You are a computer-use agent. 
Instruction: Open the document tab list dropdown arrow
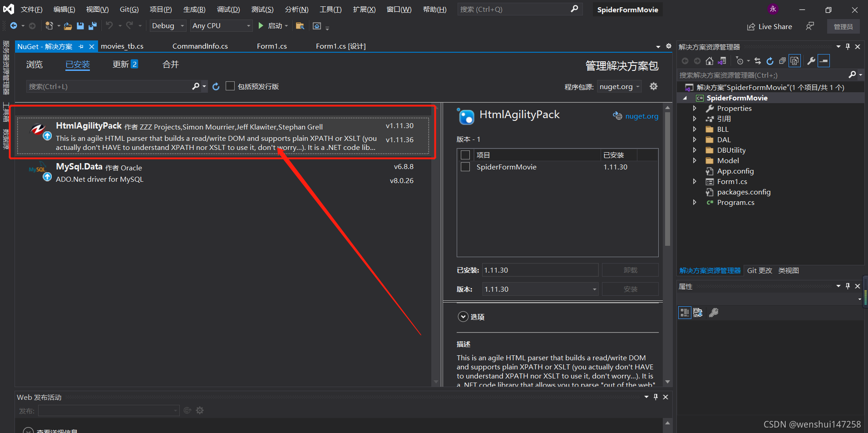coord(658,46)
